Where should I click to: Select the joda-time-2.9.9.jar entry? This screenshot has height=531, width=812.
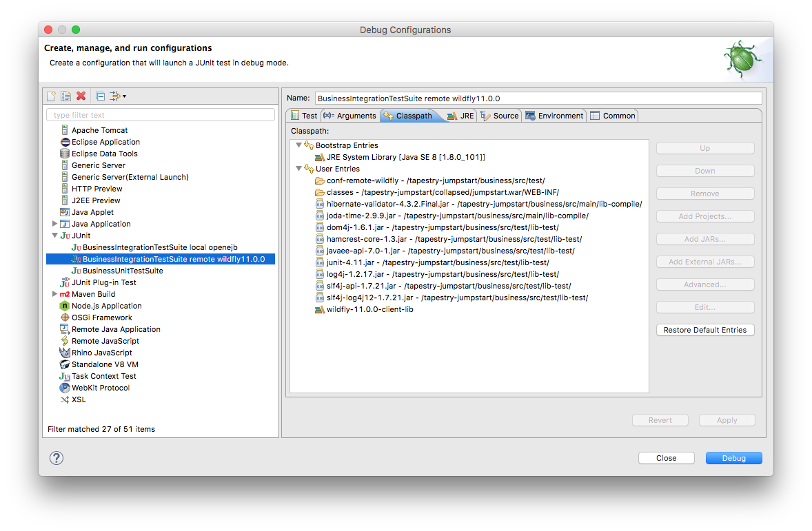pos(451,216)
